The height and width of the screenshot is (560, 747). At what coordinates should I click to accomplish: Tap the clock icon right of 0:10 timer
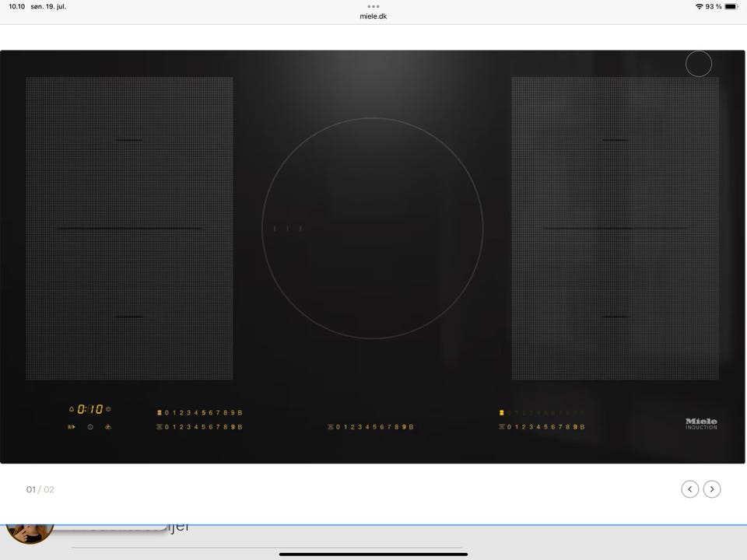(108, 409)
